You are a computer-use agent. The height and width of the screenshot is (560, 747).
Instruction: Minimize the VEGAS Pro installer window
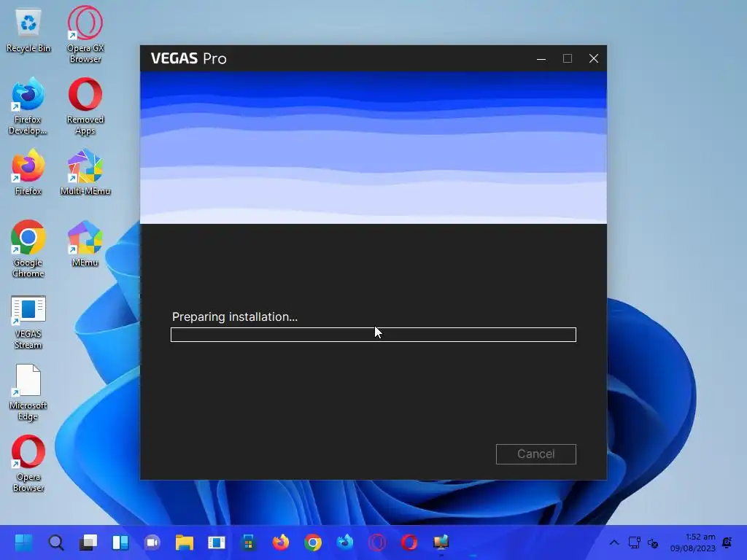coord(541,58)
